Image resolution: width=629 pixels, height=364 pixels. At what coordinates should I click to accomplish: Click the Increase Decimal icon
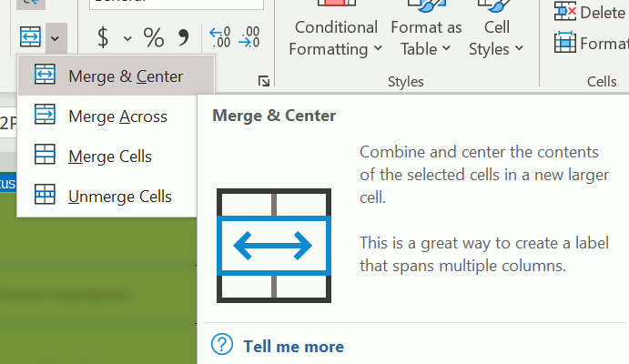pyautogui.click(x=220, y=37)
